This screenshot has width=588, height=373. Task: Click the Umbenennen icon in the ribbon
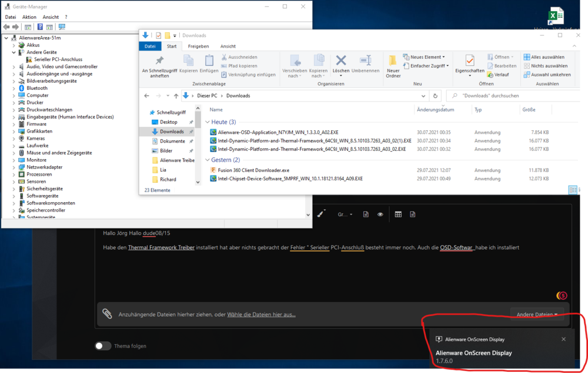(365, 61)
